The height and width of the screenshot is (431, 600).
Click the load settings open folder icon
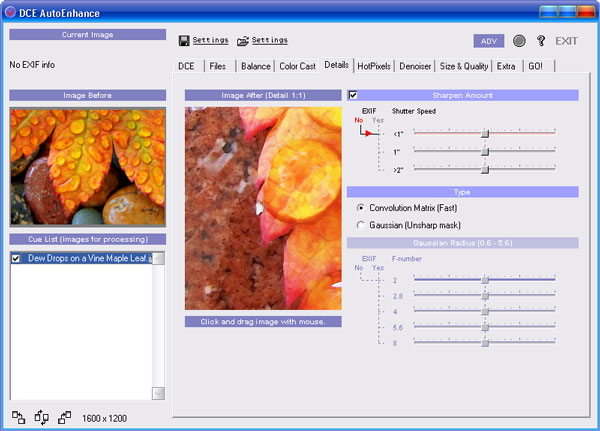pos(243,41)
